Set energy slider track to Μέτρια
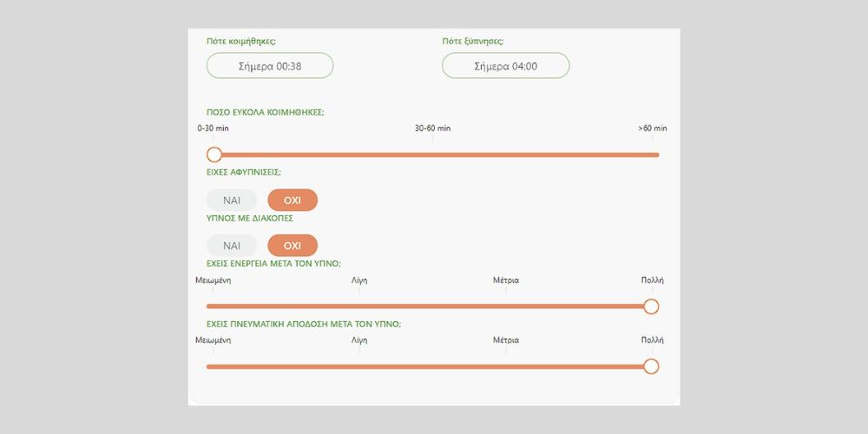868x434 pixels. (506, 306)
